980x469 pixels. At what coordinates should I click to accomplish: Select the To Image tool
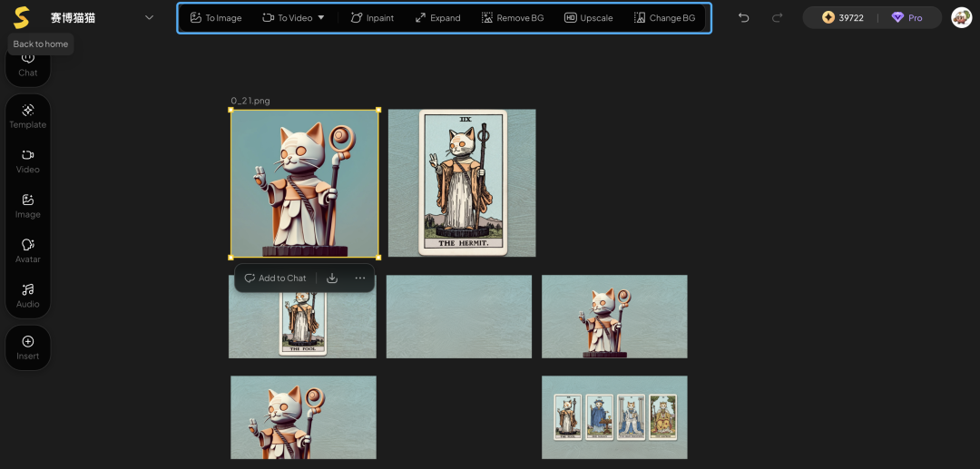216,18
